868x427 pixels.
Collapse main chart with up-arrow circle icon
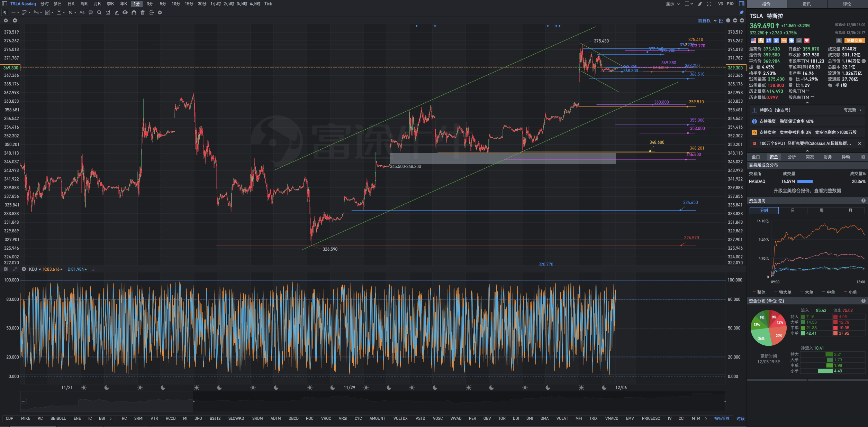(15, 20)
